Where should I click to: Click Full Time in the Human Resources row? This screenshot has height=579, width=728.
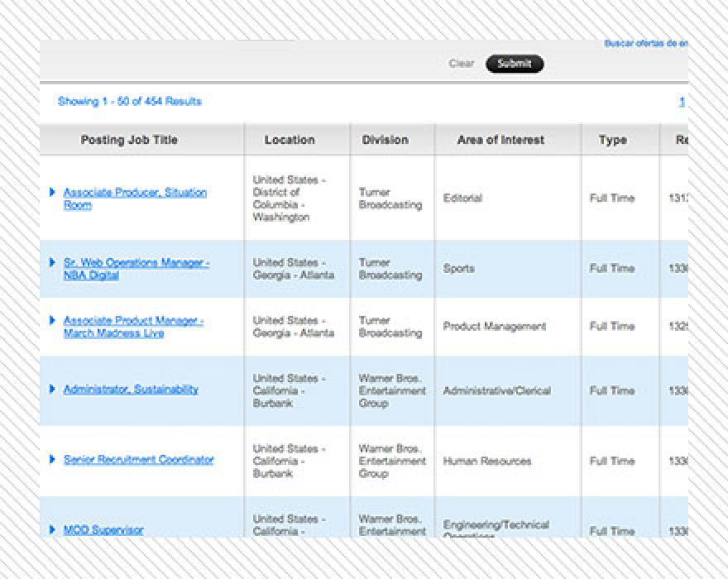click(x=612, y=461)
